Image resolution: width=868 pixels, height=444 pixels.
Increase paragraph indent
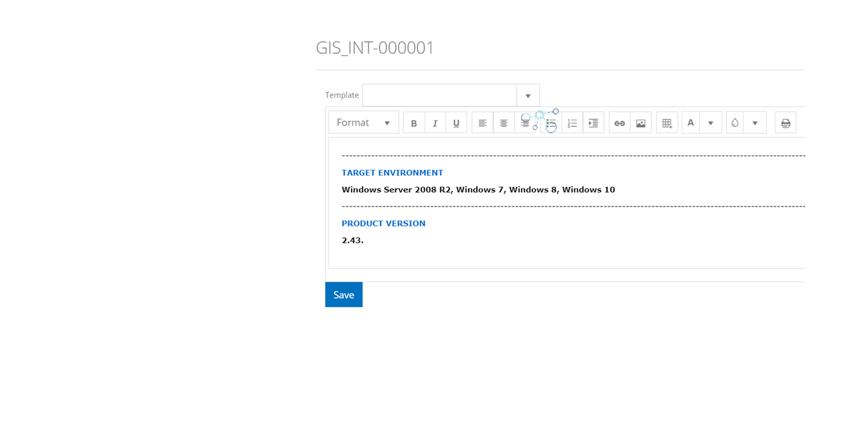click(594, 123)
